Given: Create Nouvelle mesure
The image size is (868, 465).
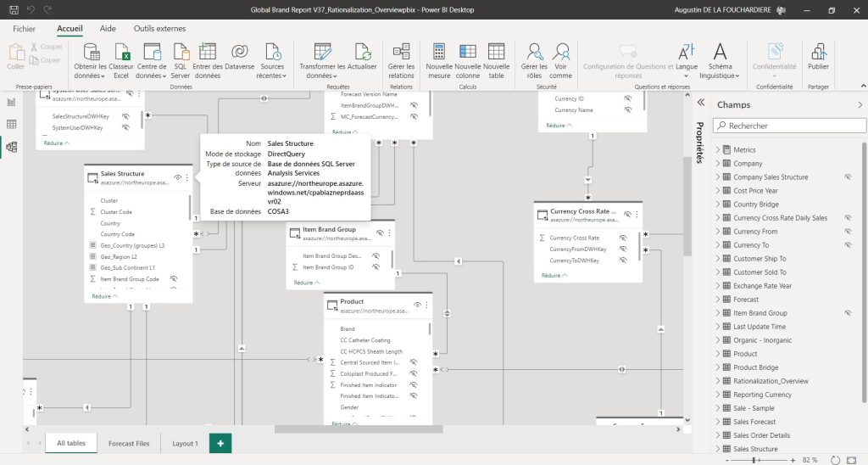Looking at the screenshot, I should pyautogui.click(x=439, y=61).
